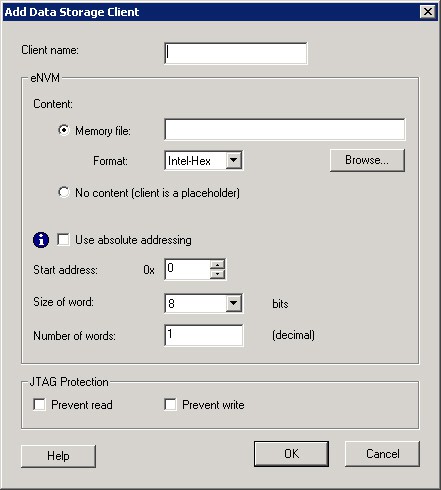
Task: Open Help for this dialog
Action: tap(58, 456)
